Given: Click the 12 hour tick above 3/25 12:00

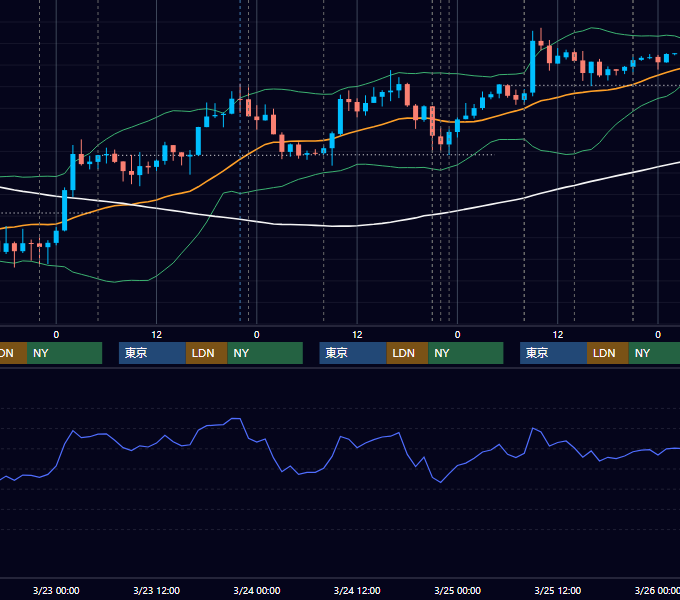Looking at the screenshot, I should pos(558,335).
